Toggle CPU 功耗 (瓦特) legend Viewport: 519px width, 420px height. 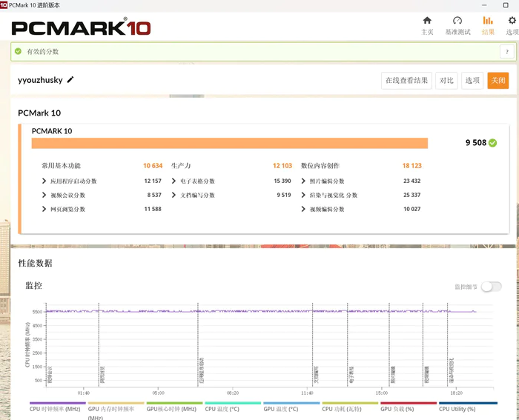tap(350, 407)
